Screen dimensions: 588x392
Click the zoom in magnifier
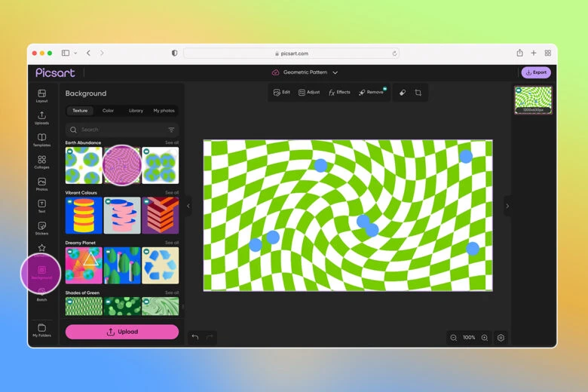point(485,338)
